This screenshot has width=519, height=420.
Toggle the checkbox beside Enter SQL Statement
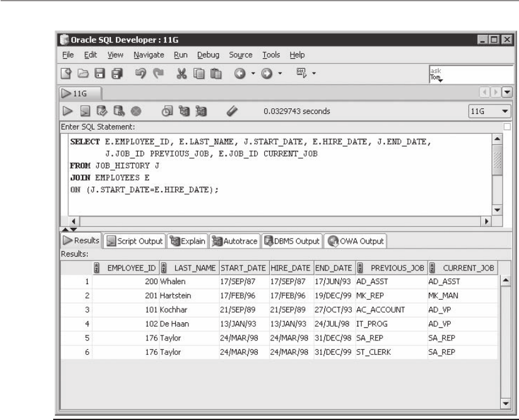coord(506,127)
